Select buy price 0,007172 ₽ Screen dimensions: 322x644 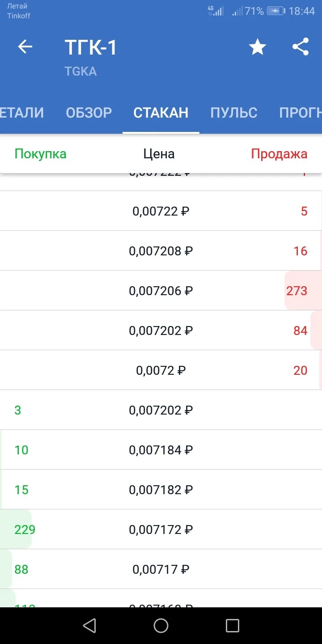click(x=161, y=530)
